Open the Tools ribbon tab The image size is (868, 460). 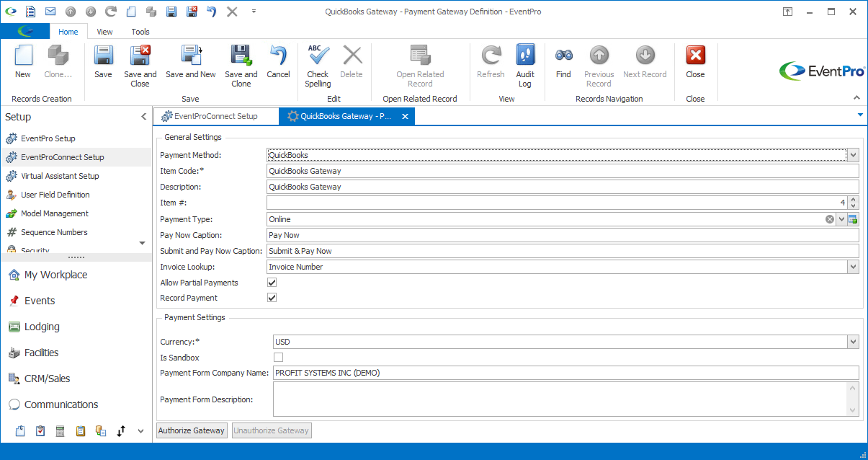pos(140,32)
